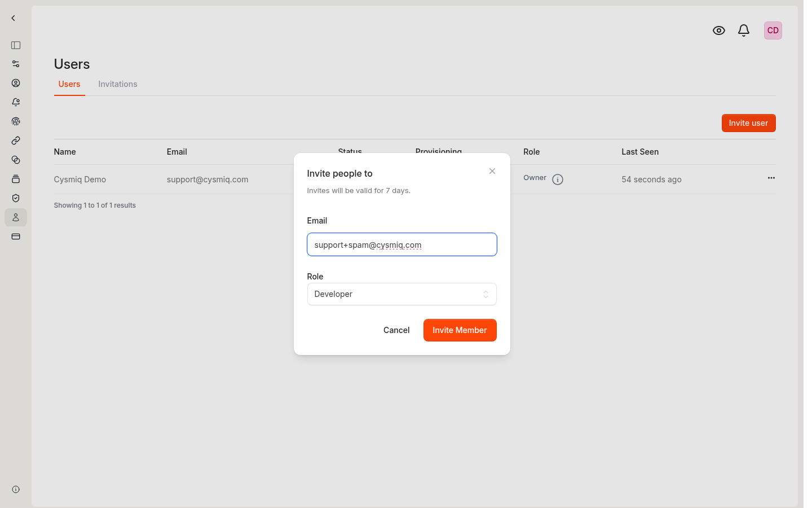
Task: Open the overlapping circles icon in sidebar
Action: tap(15, 159)
